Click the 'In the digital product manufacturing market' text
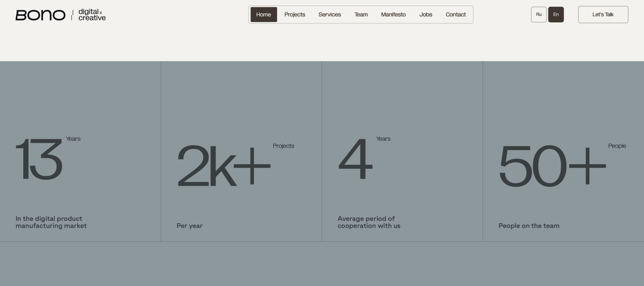This screenshot has width=644, height=286. 51,222
